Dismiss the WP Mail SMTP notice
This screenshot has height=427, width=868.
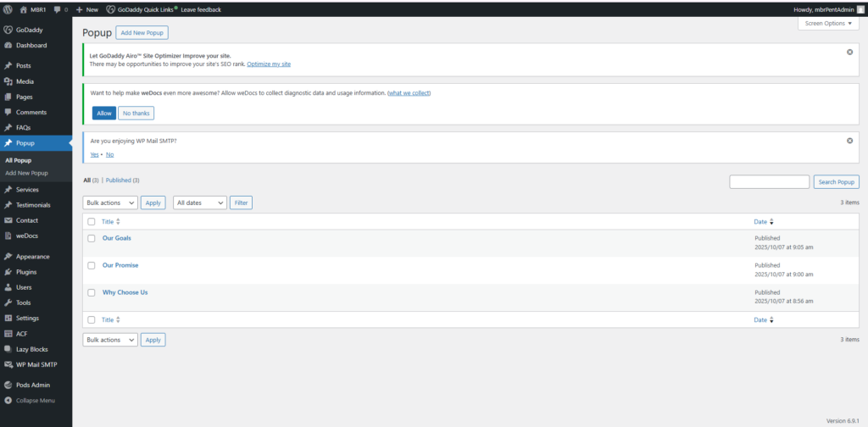[849, 141]
